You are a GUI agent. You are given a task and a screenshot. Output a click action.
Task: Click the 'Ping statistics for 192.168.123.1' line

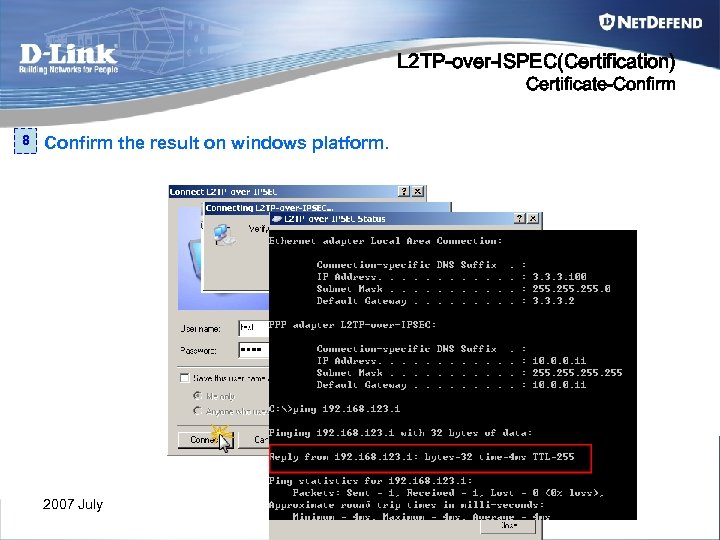pos(371,481)
